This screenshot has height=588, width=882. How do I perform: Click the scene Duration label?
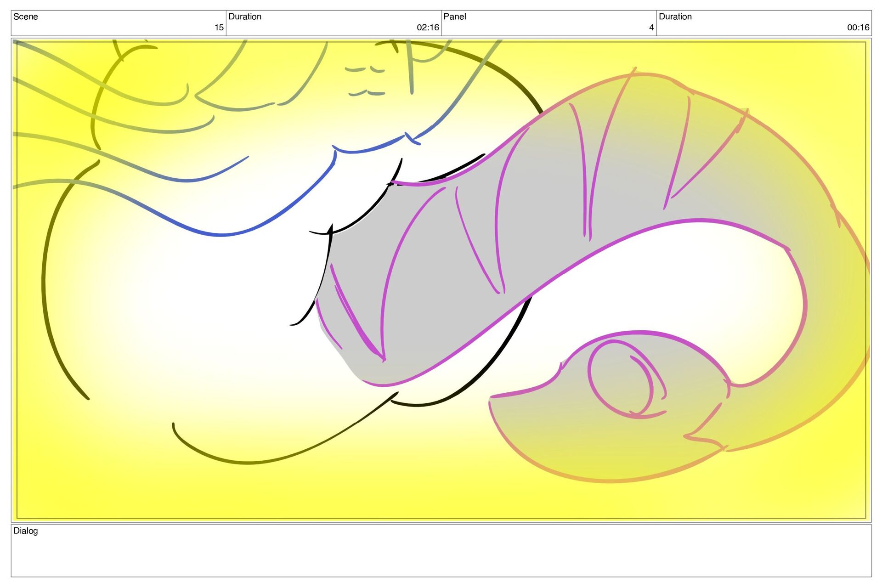[x=245, y=17]
